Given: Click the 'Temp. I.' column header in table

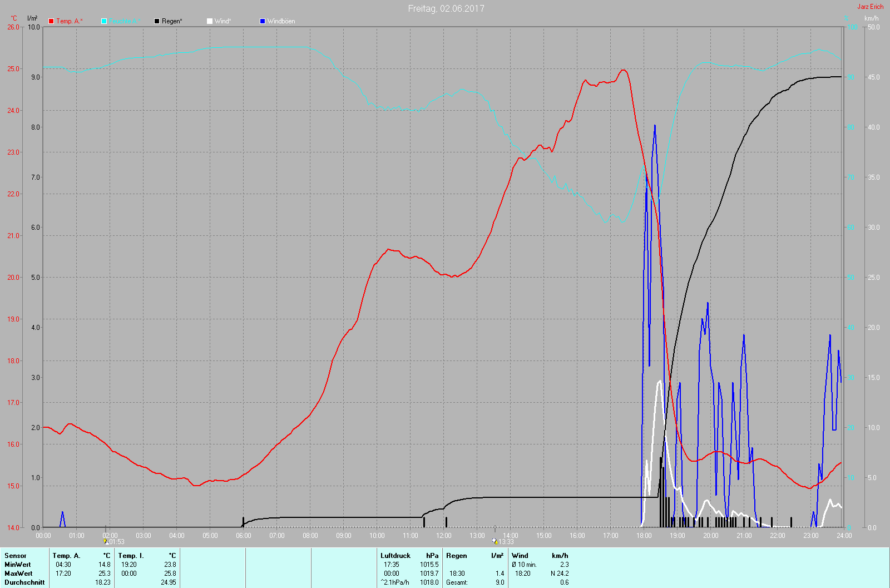Looking at the screenshot, I should pos(131,556).
